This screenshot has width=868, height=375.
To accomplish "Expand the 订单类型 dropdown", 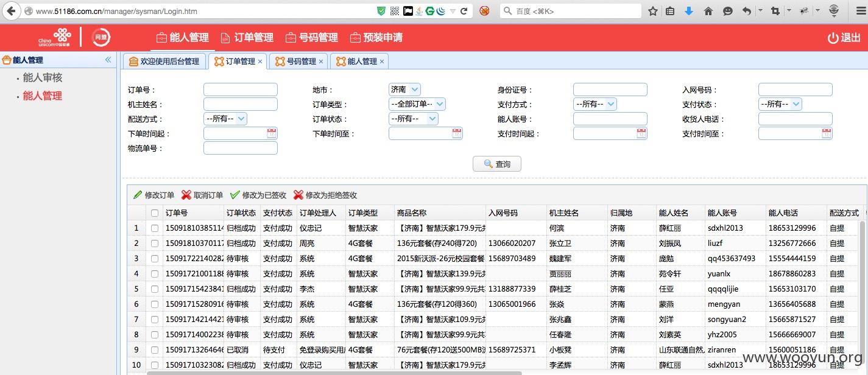I will [x=417, y=104].
